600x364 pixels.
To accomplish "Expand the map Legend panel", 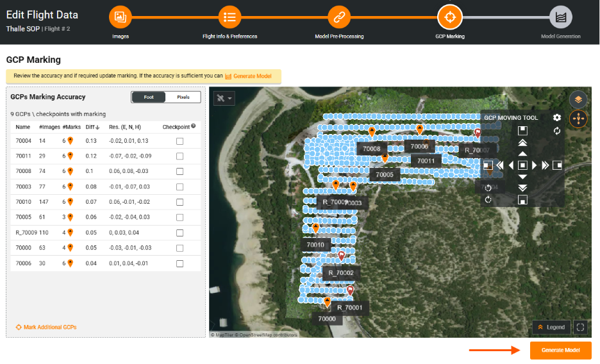I will click(551, 327).
